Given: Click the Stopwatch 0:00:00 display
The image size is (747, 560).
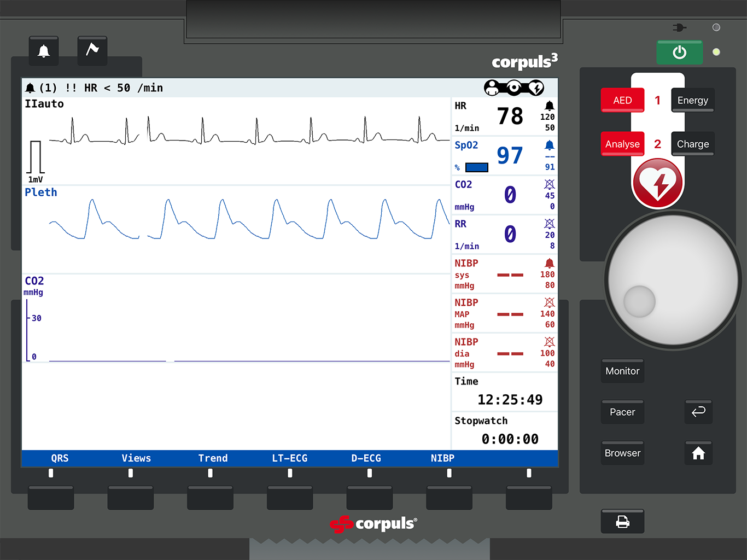Looking at the screenshot, I should point(510,439).
